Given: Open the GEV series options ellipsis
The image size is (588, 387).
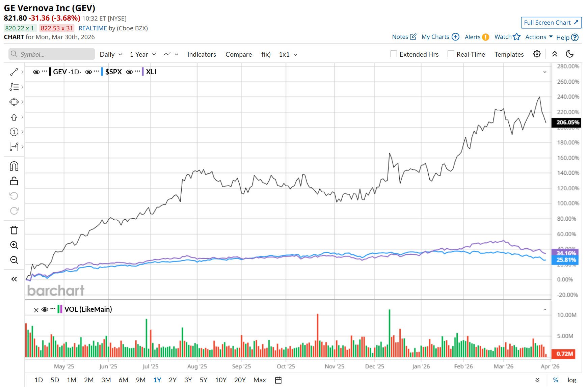Looking at the screenshot, I should (x=45, y=72).
